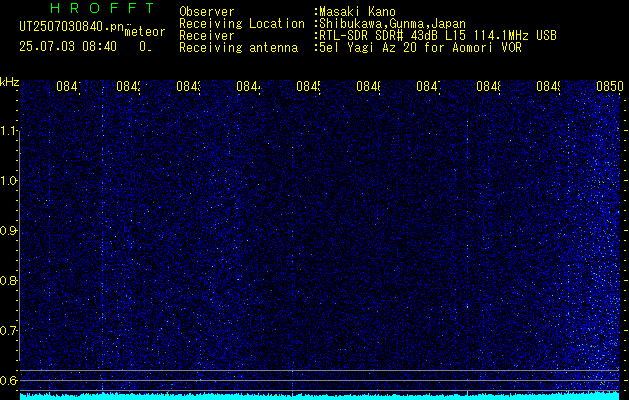
Task: Click the HROFFT title text
Action: click(x=103, y=8)
